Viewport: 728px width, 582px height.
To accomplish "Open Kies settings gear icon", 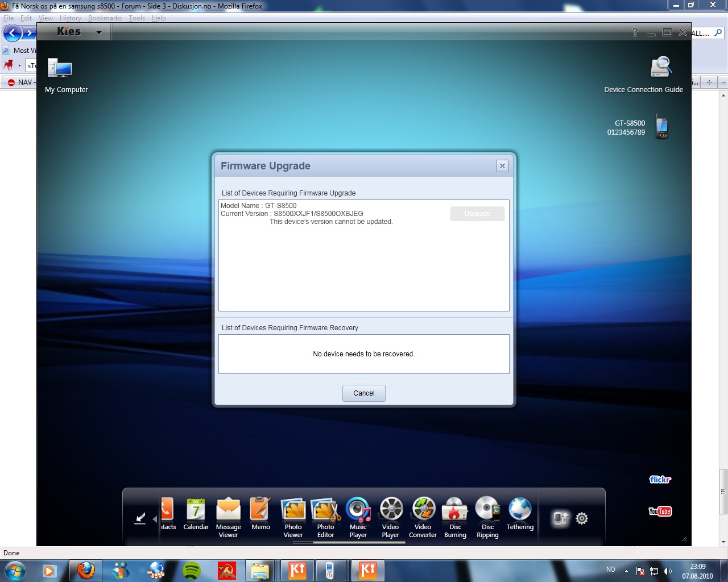I will [582, 518].
